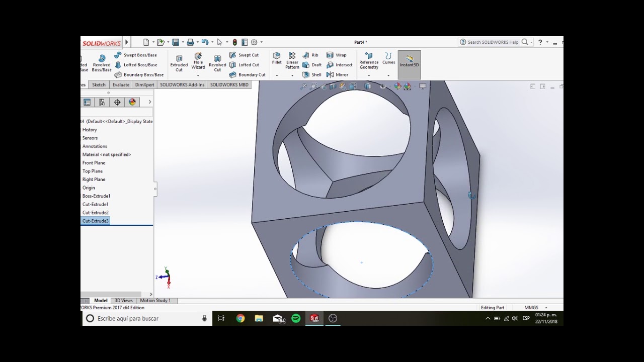Open the Save dropdown arrow
644x362 pixels.
pyautogui.click(x=183, y=42)
